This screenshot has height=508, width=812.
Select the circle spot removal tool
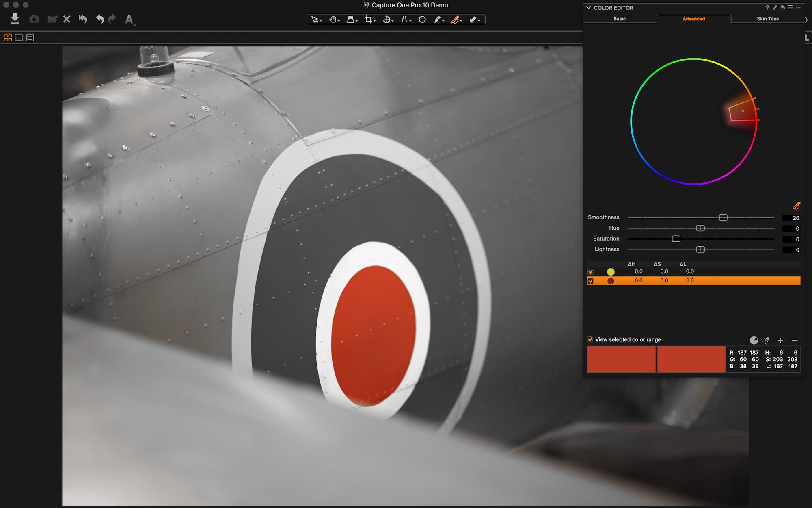pyautogui.click(x=422, y=20)
